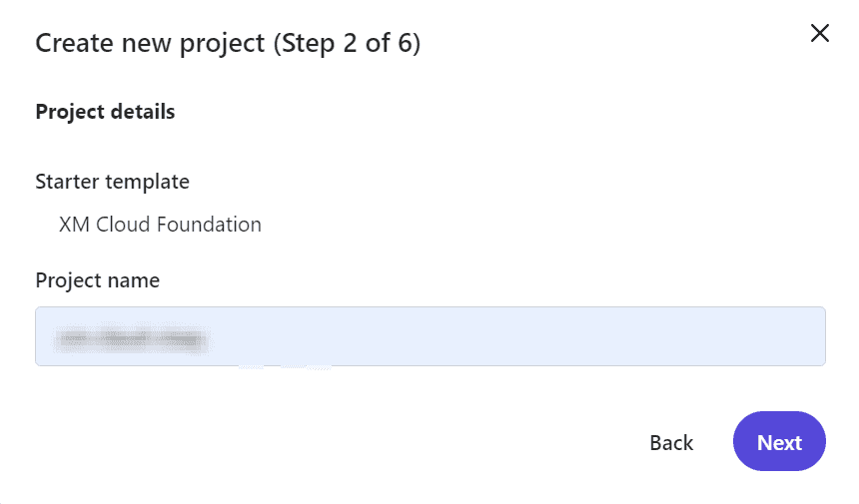Click the Starter template label
The image size is (859, 504).
tap(112, 181)
